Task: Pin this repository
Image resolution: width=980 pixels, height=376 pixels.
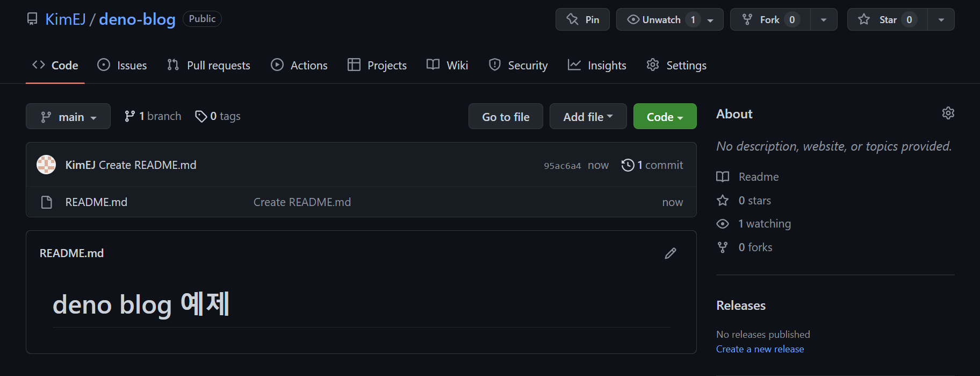Action: click(x=582, y=20)
